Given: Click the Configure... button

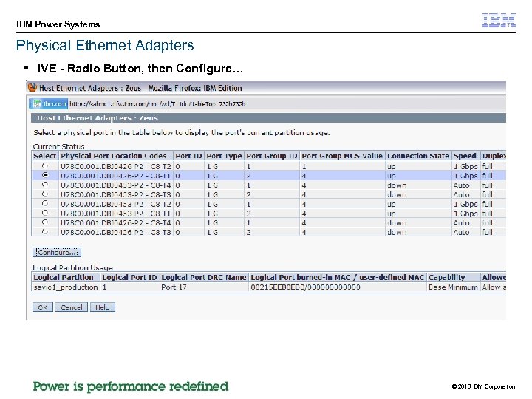Looking at the screenshot, I should pos(57,253).
